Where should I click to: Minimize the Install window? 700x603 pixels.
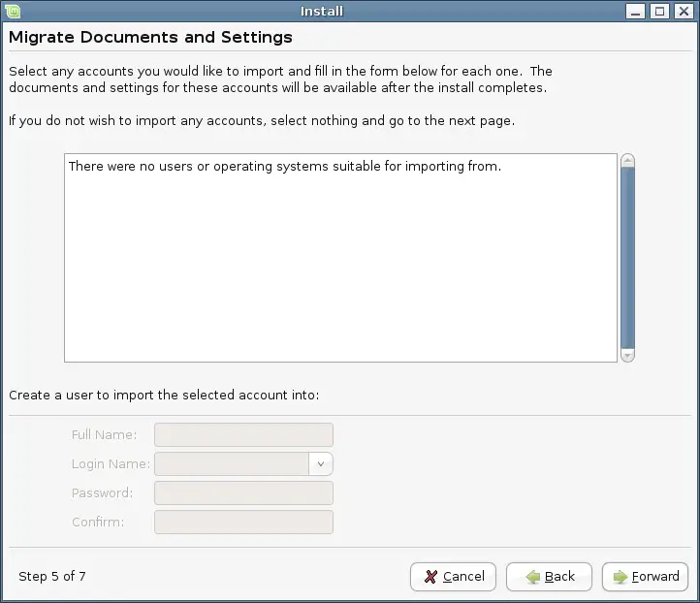(636, 11)
